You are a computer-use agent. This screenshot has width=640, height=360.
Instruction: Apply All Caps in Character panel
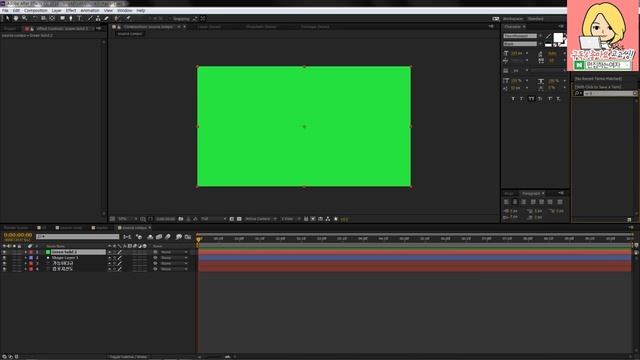tap(531, 99)
